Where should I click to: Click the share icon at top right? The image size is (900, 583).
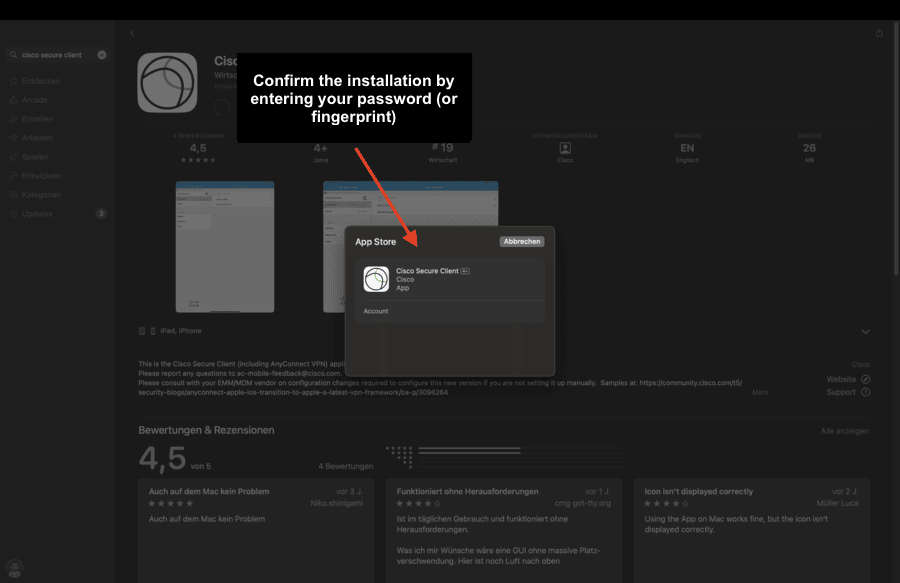click(879, 33)
